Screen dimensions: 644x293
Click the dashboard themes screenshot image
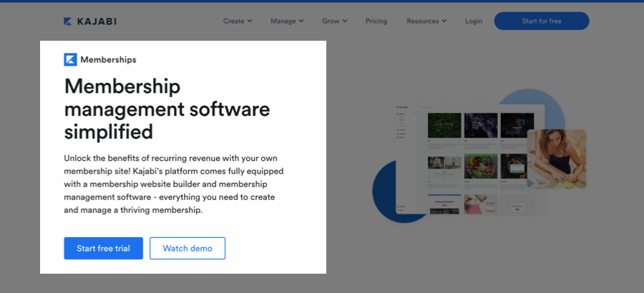coord(470,159)
